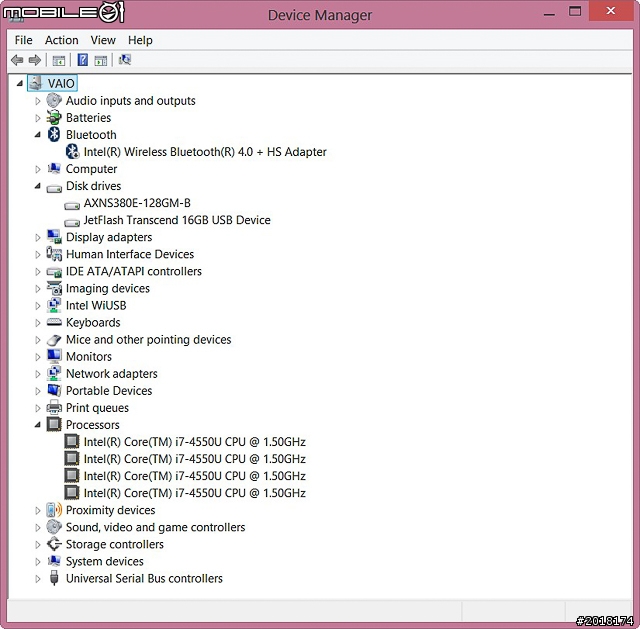Expand the Network adapters category

[x=38, y=374]
